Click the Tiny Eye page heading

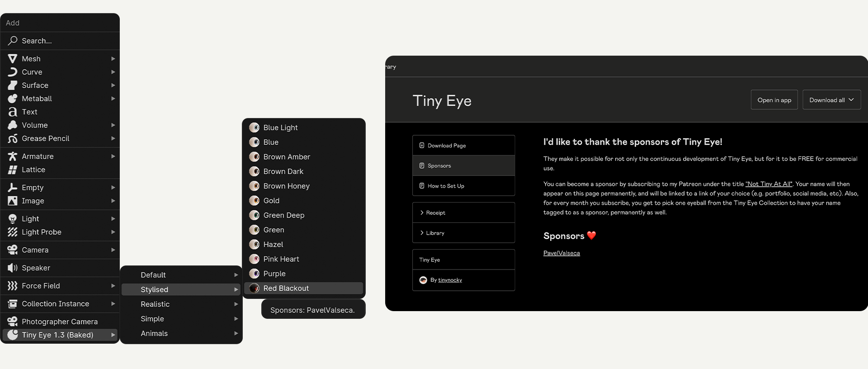coord(442,100)
